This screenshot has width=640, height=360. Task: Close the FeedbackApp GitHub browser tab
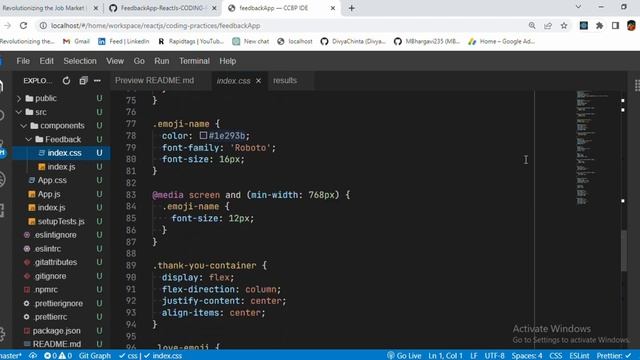[x=214, y=8]
